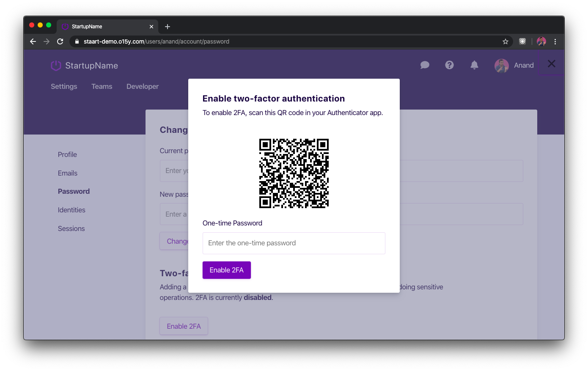Click the StartupName power logo icon
The height and width of the screenshot is (371, 588).
pos(56,66)
